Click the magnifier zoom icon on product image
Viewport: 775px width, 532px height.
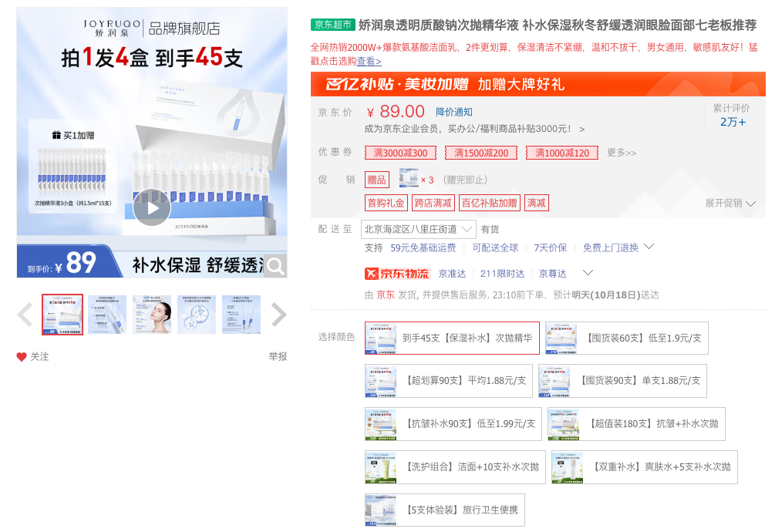point(276,267)
